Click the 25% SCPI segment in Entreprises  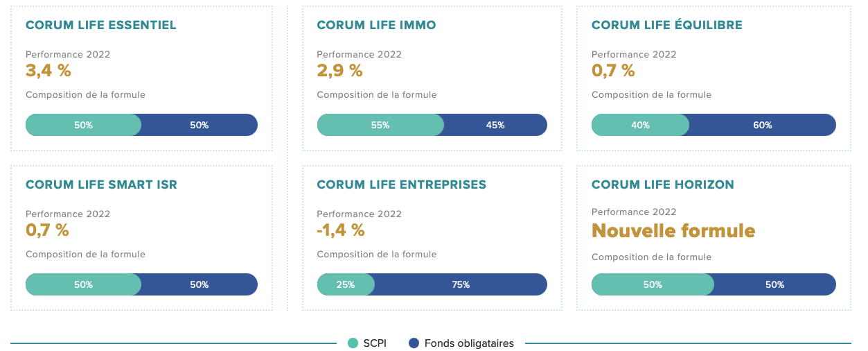click(x=345, y=284)
